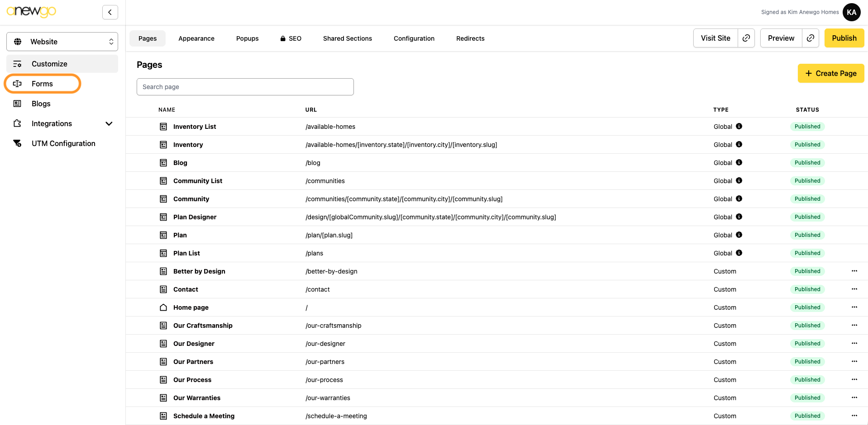
Task: Focus the Search page input field
Action: 245,87
